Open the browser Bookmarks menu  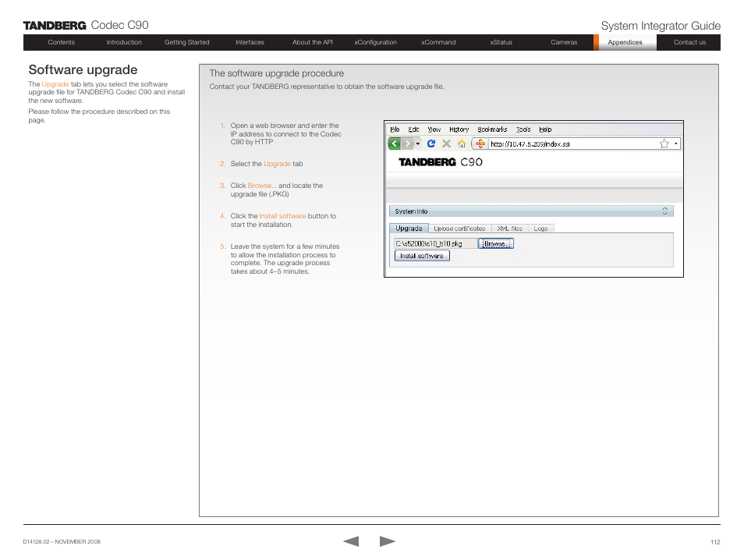492,129
